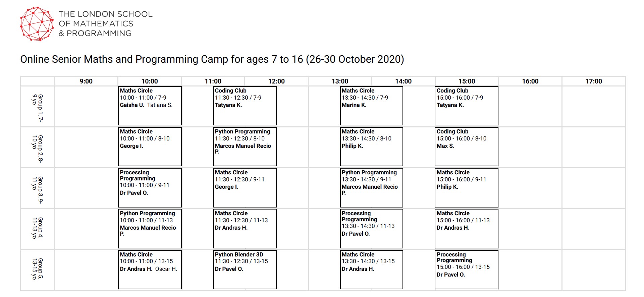
Task: Open Group 4 Python Programming 10:00 session
Action: (x=150, y=229)
